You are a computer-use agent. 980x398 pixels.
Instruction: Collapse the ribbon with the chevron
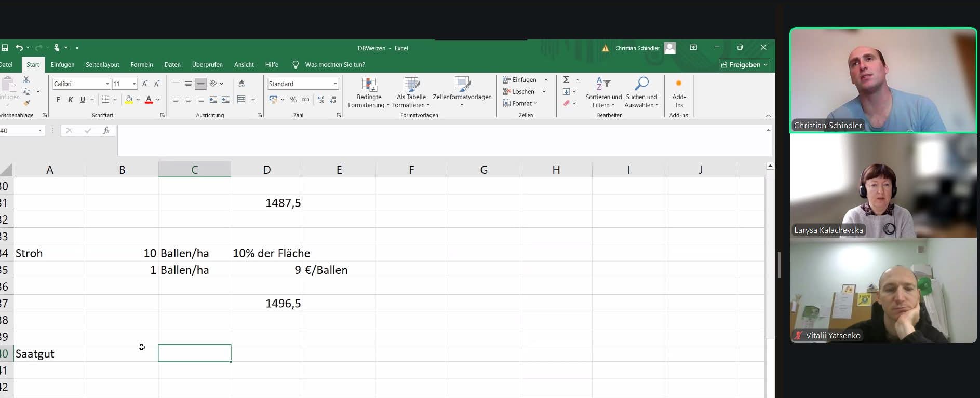(x=768, y=116)
